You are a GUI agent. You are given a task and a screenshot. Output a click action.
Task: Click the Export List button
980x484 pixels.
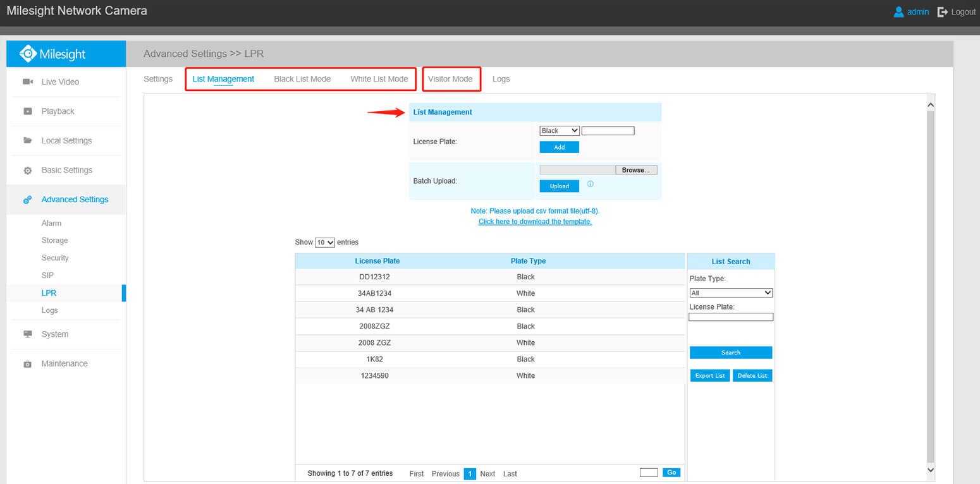pyautogui.click(x=710, y=376)
